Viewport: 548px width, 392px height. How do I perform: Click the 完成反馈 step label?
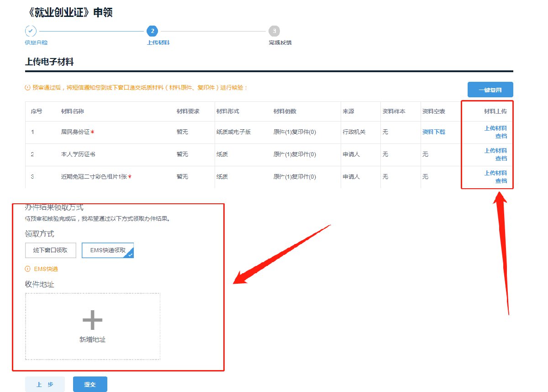(280, 42)
